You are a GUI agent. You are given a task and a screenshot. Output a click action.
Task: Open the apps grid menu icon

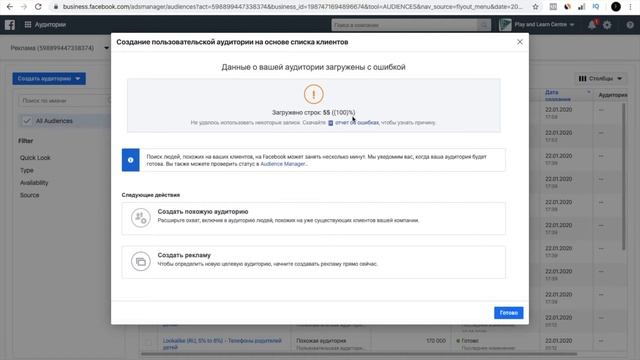(28, 25)
